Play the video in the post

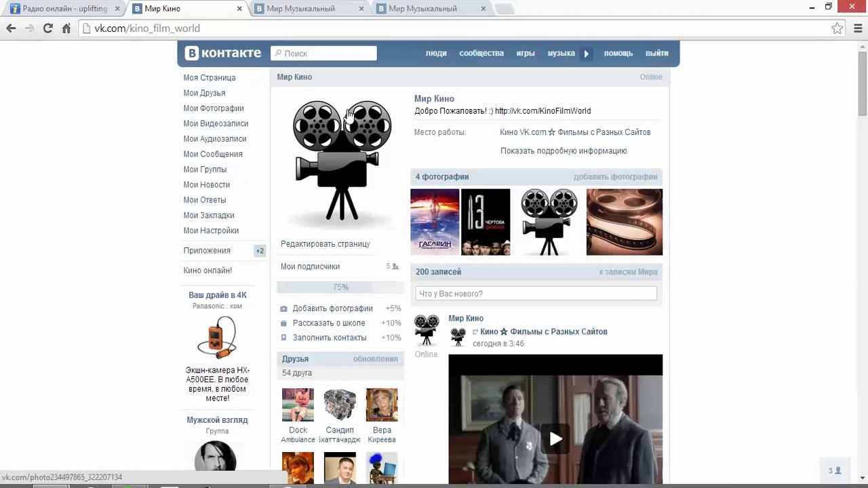coord(555,439)
